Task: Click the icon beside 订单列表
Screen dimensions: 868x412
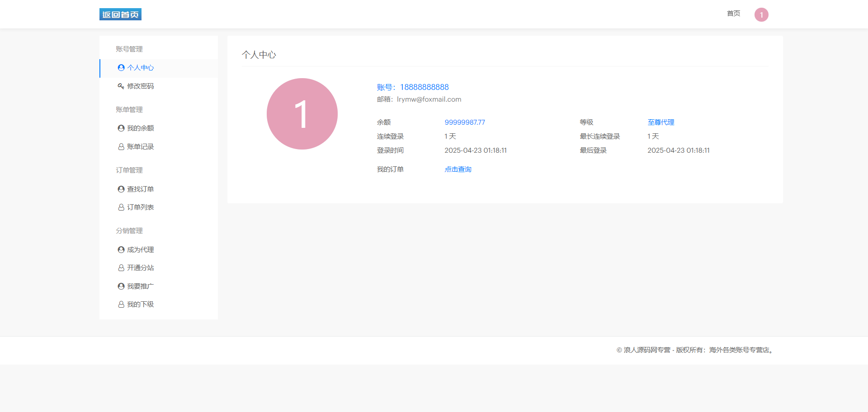Action: coord(121,207)
